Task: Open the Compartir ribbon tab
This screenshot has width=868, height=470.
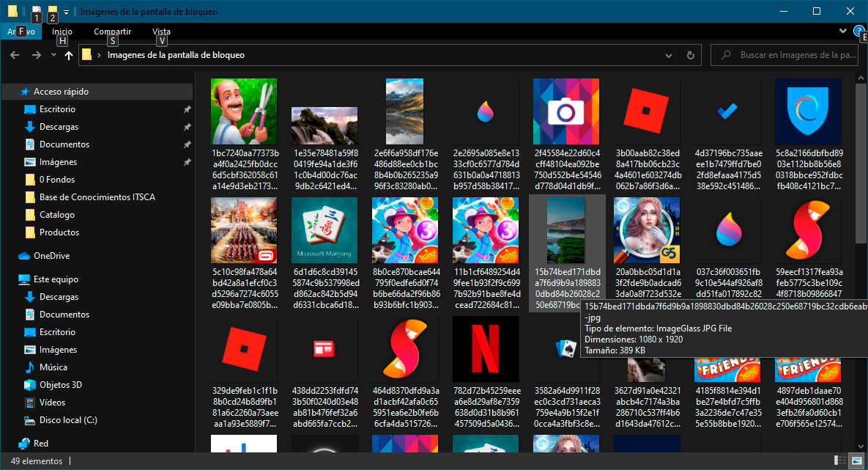Action: [112, 32]
